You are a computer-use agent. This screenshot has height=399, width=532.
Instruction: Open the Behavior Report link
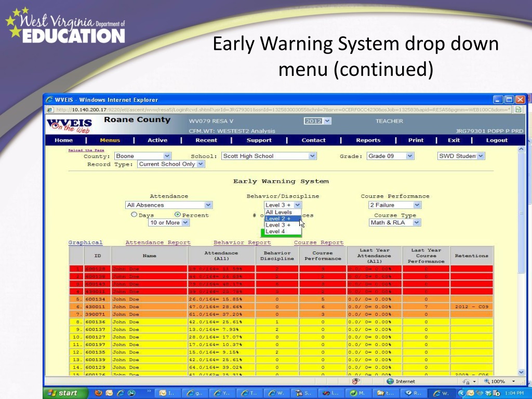pos(242,243)
